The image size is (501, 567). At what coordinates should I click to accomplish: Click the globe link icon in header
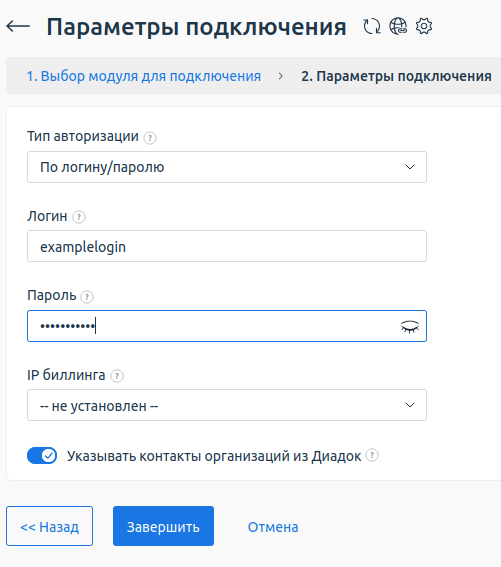(398, 26)
